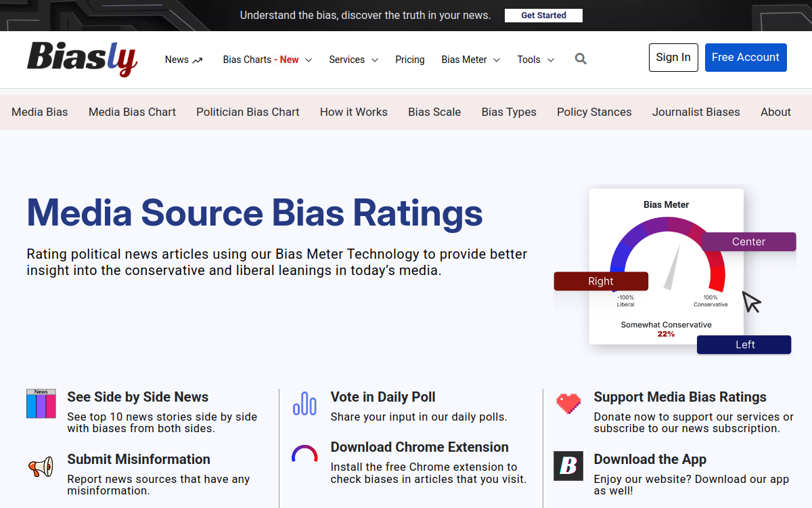Click the Chrome Extension arc icon
Viewport: 812px width, 508px height.
click(304, 454)
